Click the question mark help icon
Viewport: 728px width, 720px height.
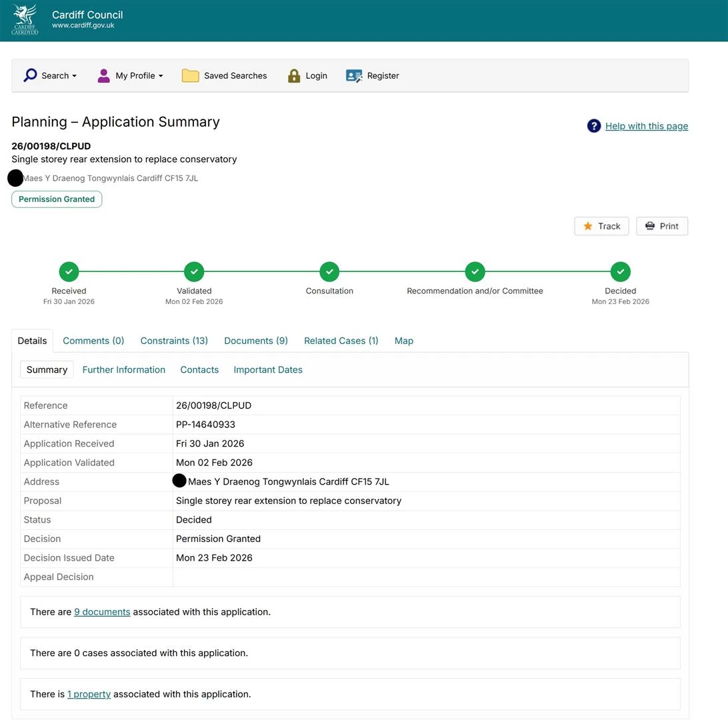593,126
